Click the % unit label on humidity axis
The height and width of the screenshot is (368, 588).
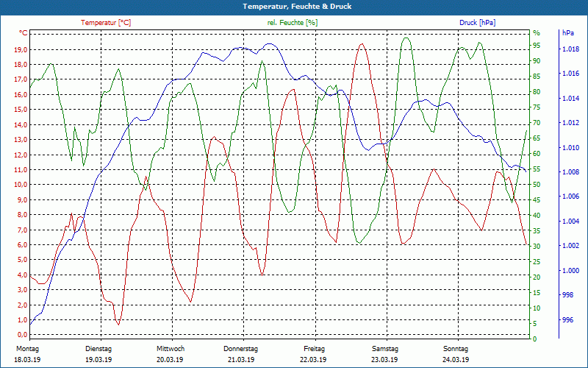point(537,33)
